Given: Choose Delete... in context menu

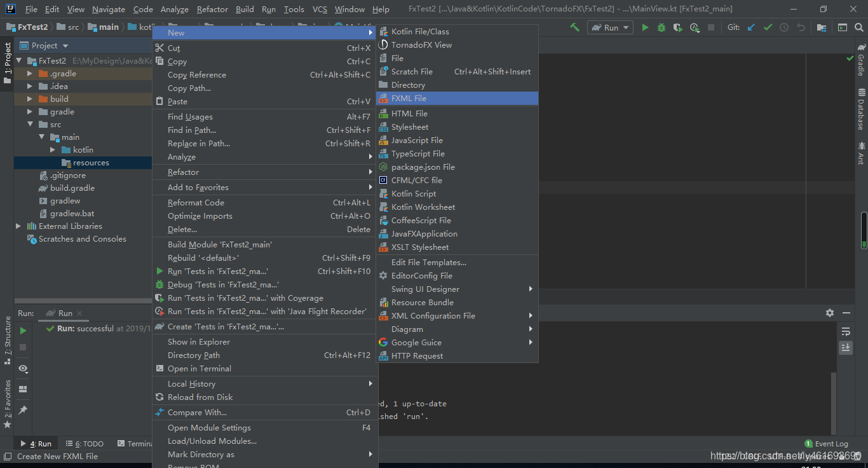Looking at the screenshot, I should point(264,229).
